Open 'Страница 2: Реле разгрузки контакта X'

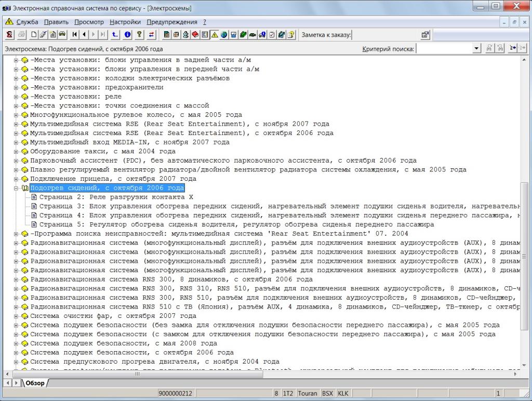[x=116, y=197]
